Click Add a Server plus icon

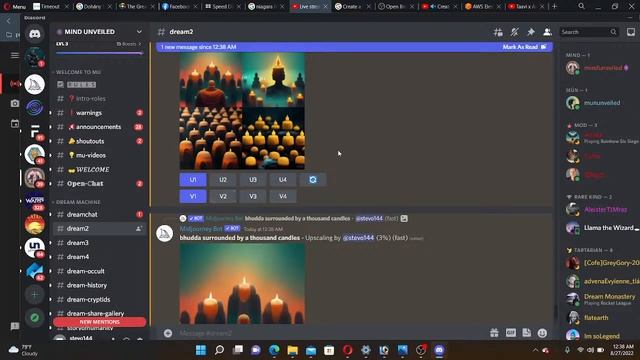click(35, 294)
